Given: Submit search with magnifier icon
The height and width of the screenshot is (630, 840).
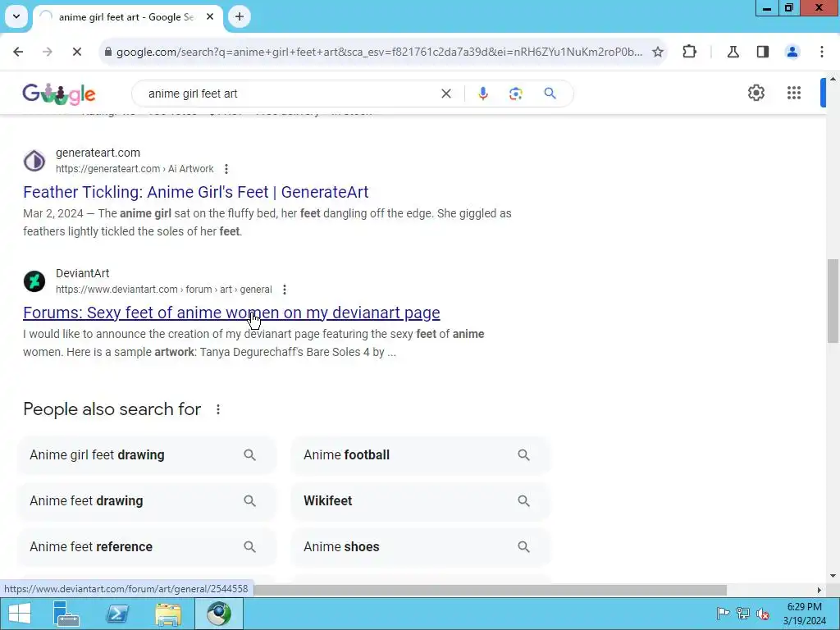Looking at the screenshot, I should click(550, 94).
